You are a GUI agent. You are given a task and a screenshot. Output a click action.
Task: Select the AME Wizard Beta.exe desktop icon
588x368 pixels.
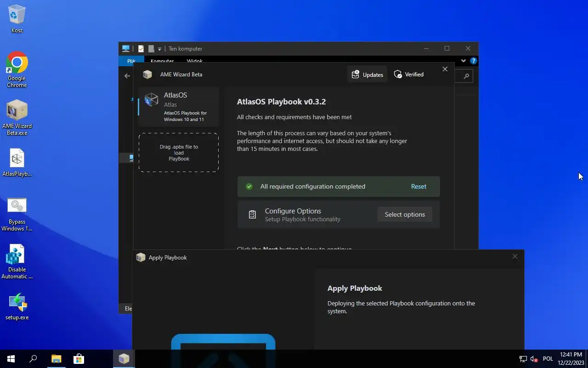point(17,118)
